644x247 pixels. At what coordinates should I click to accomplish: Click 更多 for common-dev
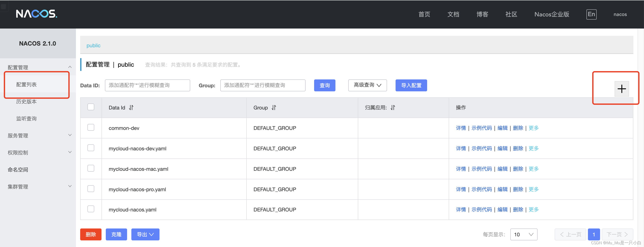[x=534, y=128]
